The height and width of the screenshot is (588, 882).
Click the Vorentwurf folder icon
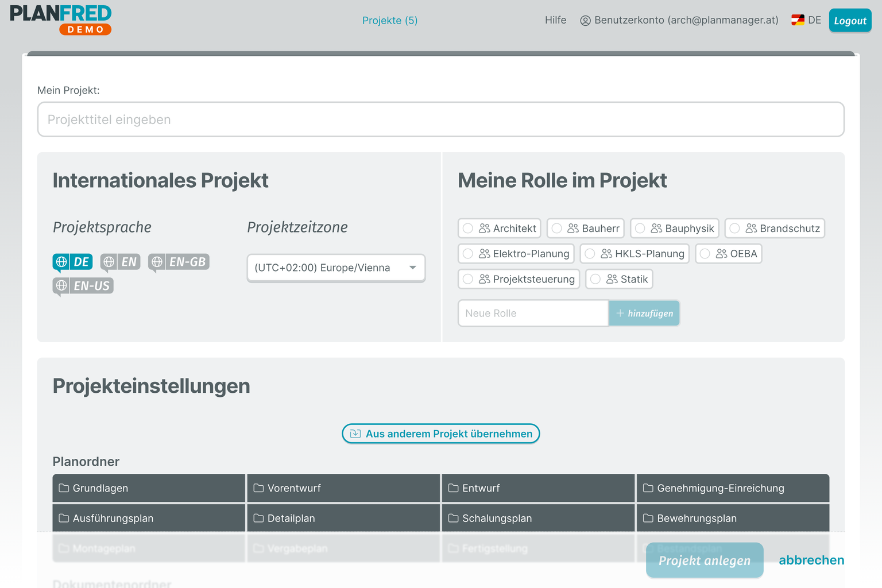click(258, 488)
